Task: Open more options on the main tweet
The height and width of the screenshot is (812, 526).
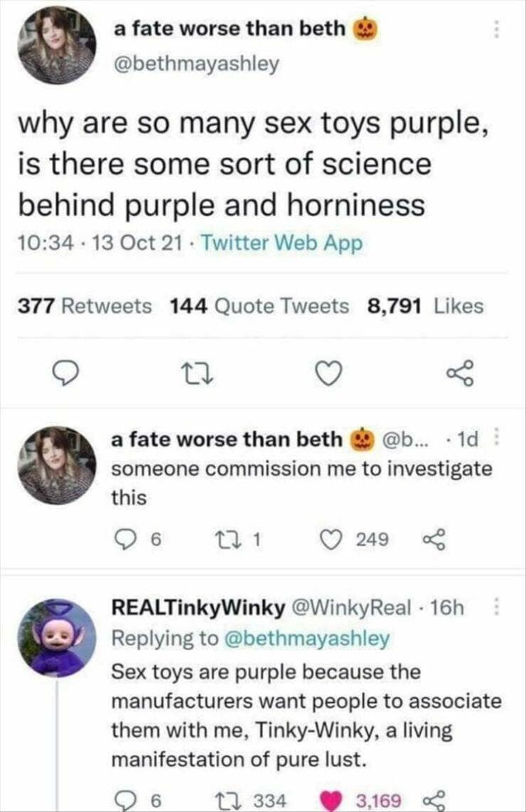Action: [x=497, y=28]
